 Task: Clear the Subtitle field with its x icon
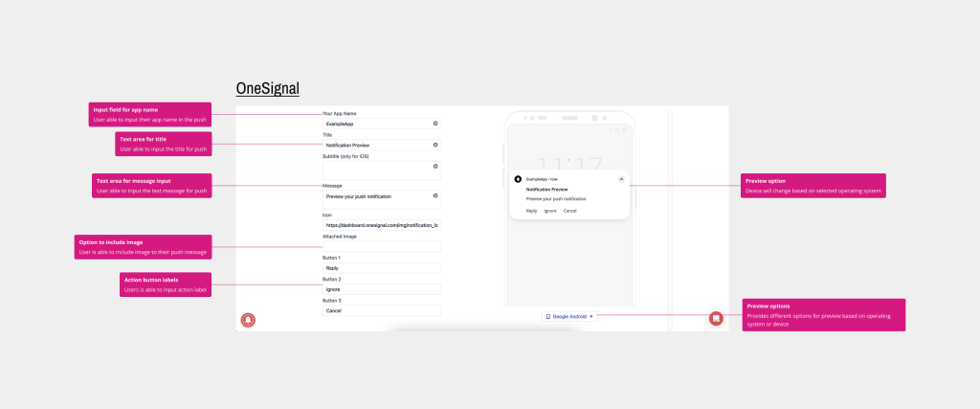(435, 166)
